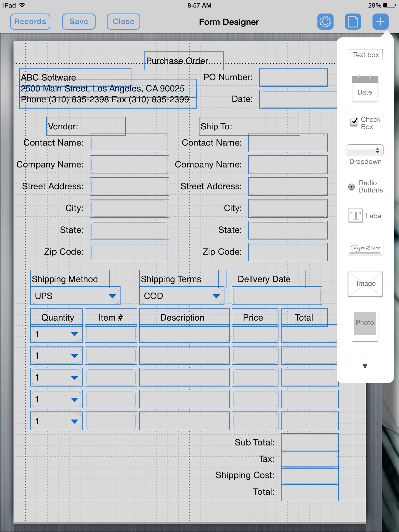The image size is (399, 532).
Task: Open third row Quantity dropdown
Action: click(x=56, y=377)
